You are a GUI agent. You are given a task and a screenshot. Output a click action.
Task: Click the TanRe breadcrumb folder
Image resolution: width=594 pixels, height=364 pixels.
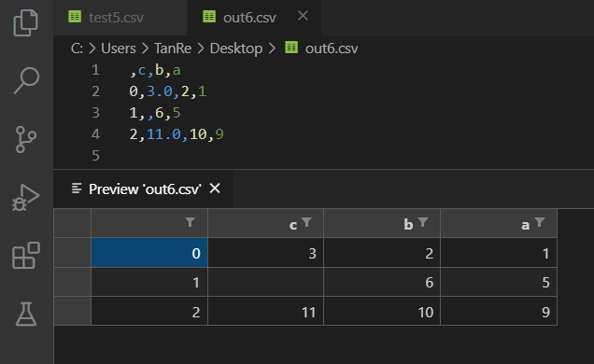[173, 49]
